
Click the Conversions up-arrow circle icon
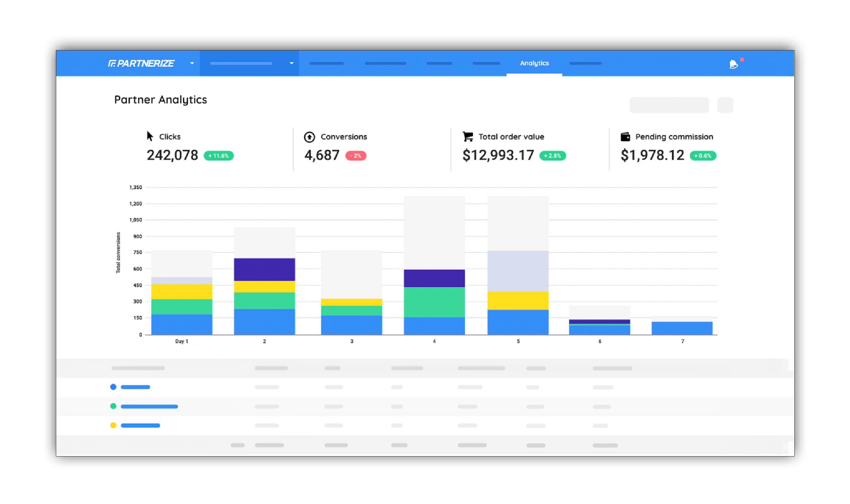pos(309,137)
